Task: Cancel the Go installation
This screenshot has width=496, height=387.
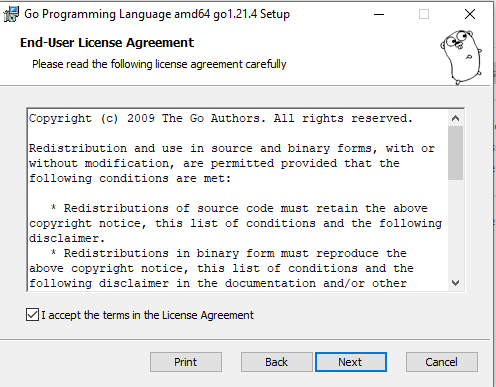Action: tap(442, 362)
